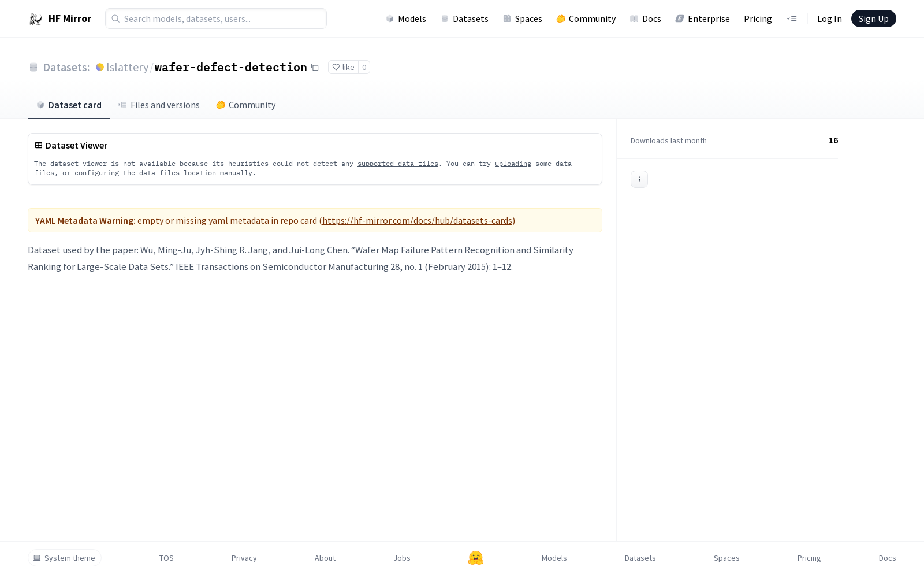Open Privacy in the footer
The width and height of the screenshot is (924, 578).
244,558
